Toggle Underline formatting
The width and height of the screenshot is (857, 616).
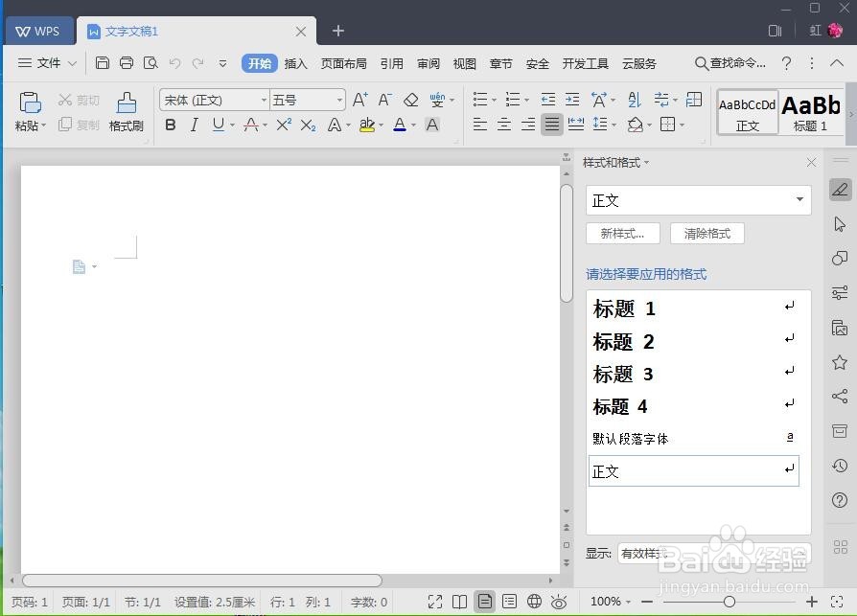[x=218, y=125]
